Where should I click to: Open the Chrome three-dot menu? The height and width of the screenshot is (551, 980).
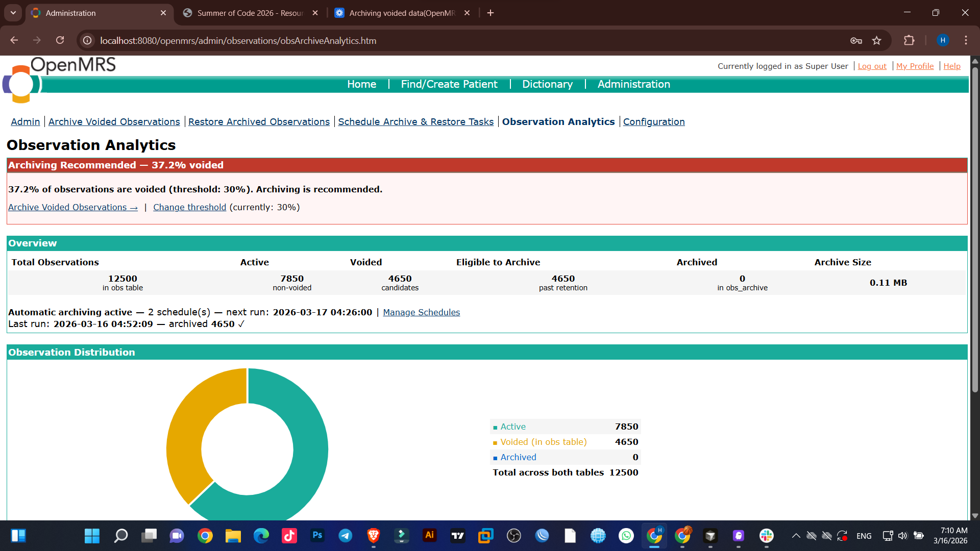click(966, 40)
